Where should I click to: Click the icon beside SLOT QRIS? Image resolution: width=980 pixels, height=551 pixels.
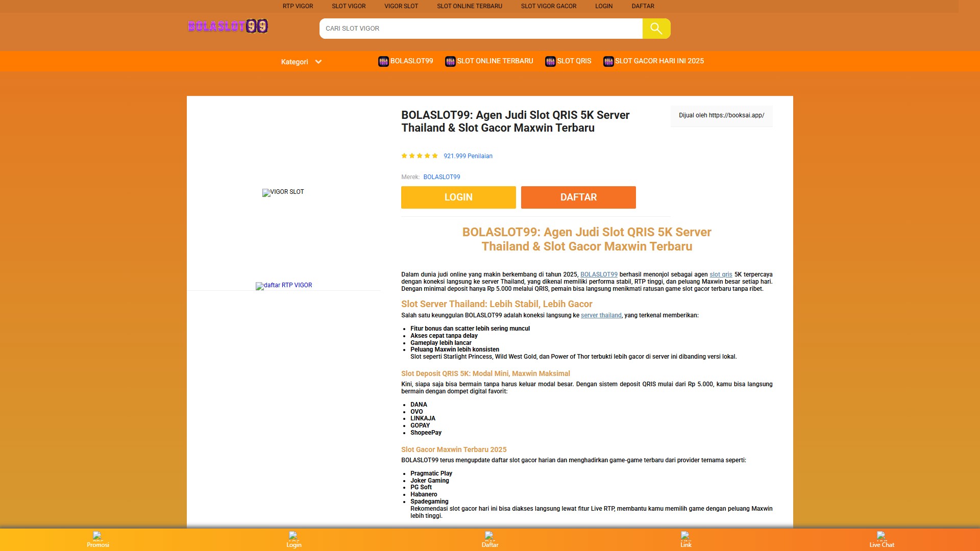coord(550,62)
